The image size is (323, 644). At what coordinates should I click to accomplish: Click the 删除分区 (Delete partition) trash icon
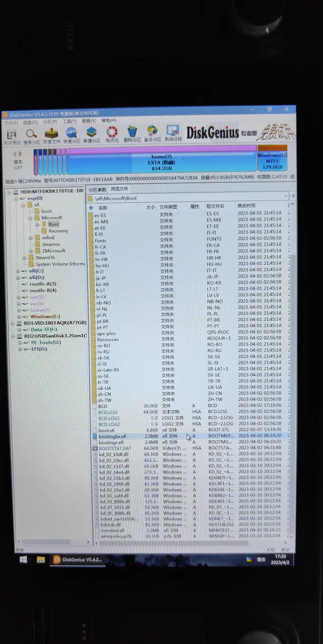[x=132, y=131]
